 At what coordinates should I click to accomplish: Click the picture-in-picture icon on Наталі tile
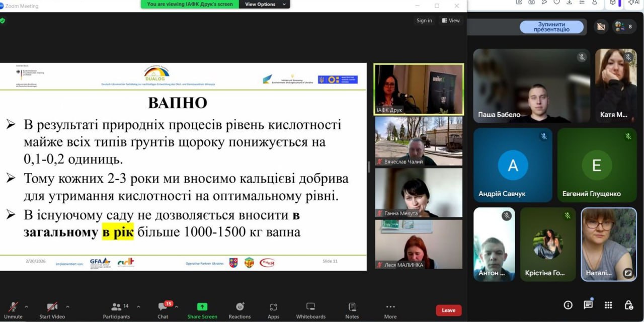[x=628, y=273]
